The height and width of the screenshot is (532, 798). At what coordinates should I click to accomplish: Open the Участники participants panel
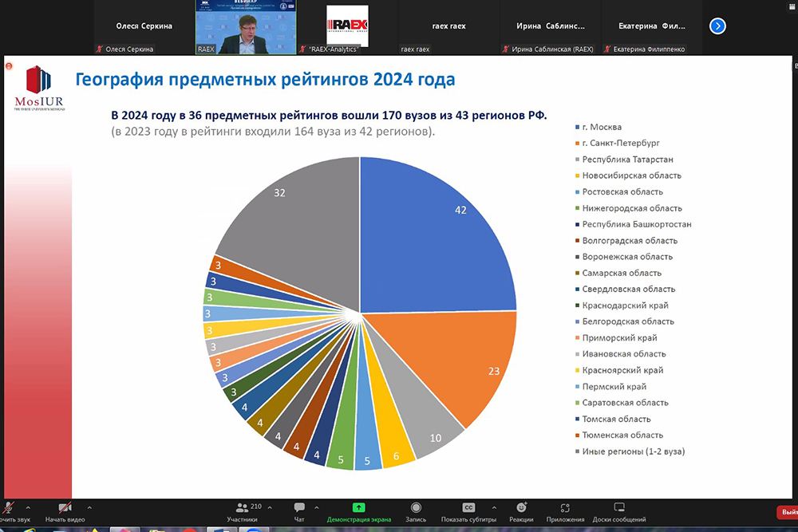(243, 508)
